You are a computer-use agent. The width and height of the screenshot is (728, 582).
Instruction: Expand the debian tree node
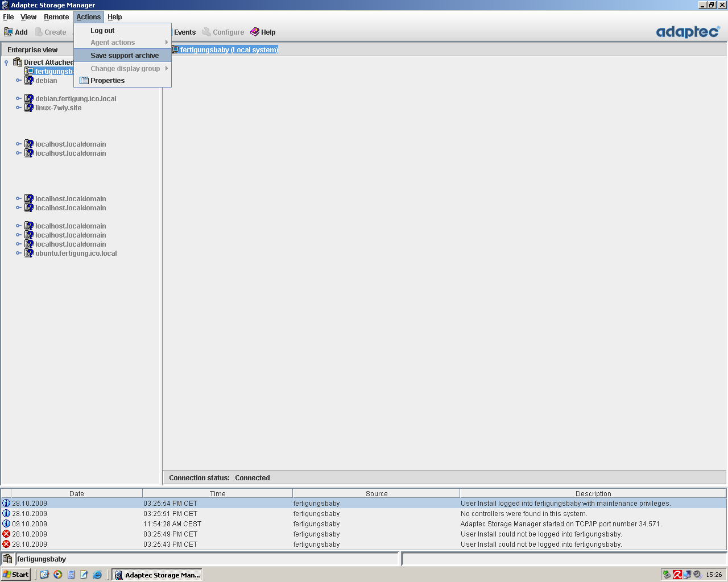click(18, 80)
